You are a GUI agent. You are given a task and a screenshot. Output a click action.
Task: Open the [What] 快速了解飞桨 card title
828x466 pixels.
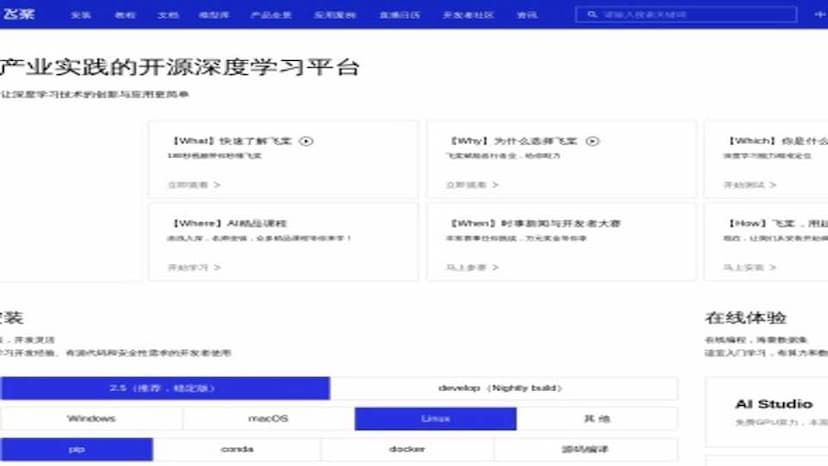[x=232, y=141]
